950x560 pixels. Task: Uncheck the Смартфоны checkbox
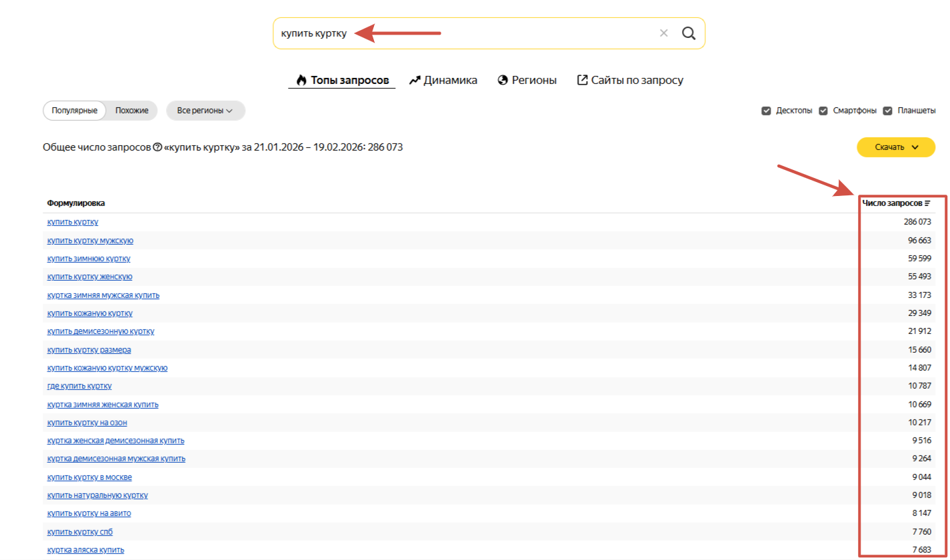point(823,111)
